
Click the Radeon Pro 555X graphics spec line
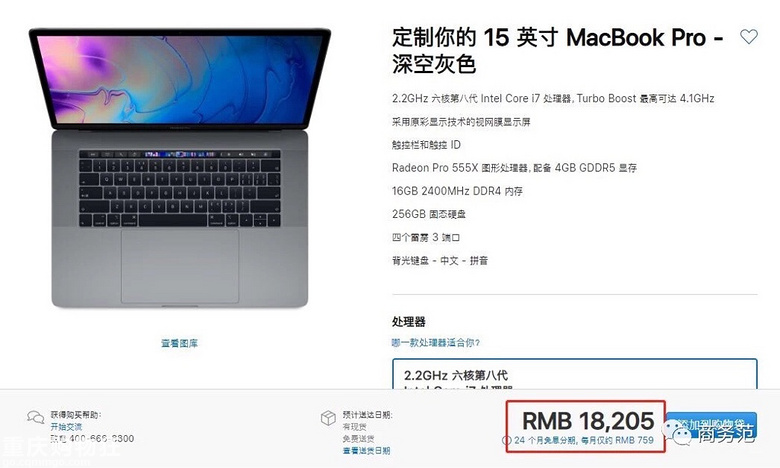tap(514, 168)
